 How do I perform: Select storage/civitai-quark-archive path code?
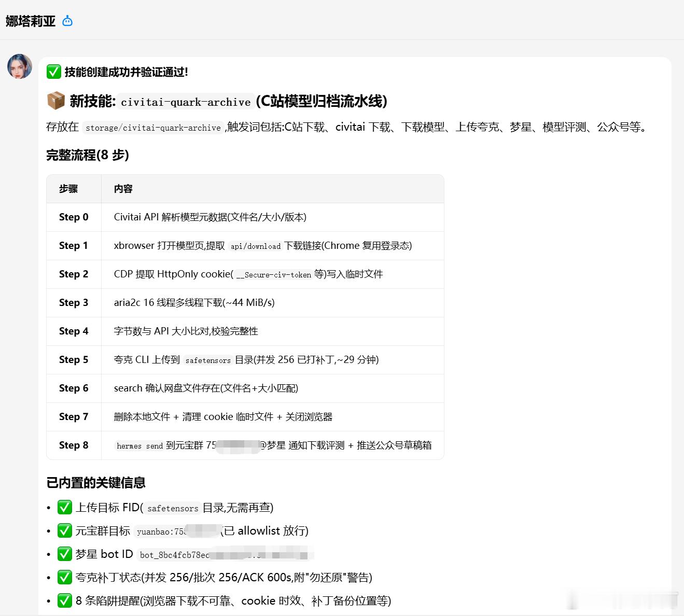tap(153, 128)
